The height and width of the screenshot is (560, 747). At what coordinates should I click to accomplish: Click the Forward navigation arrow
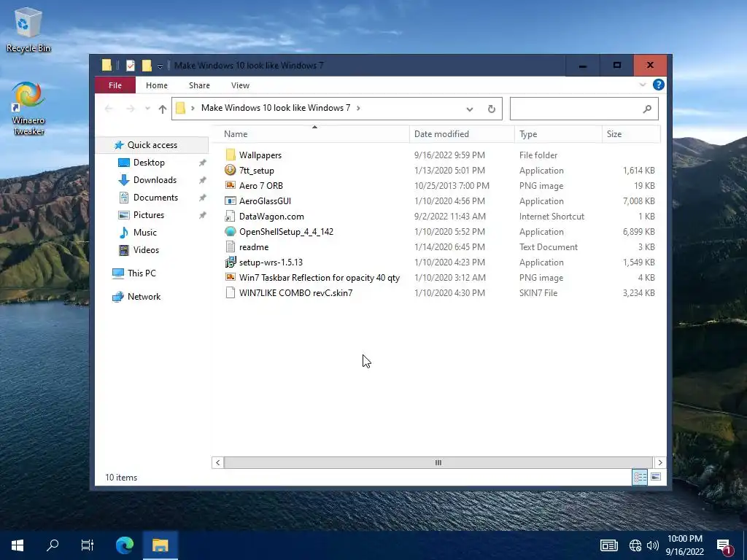point(130,109)
